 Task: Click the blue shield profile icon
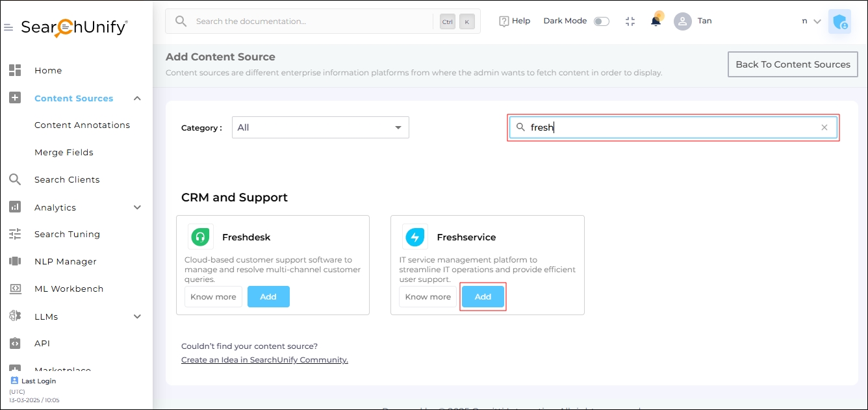(x=839, y=21)
